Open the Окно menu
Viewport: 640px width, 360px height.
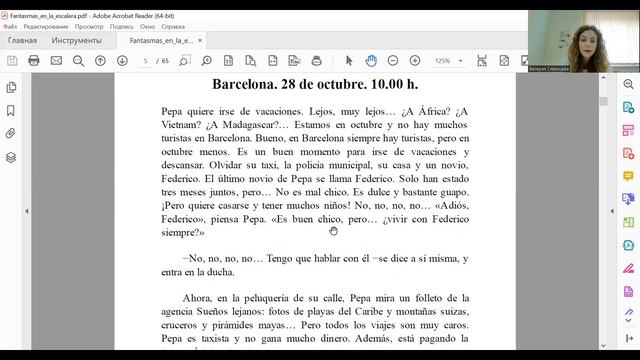click(147, 27)
